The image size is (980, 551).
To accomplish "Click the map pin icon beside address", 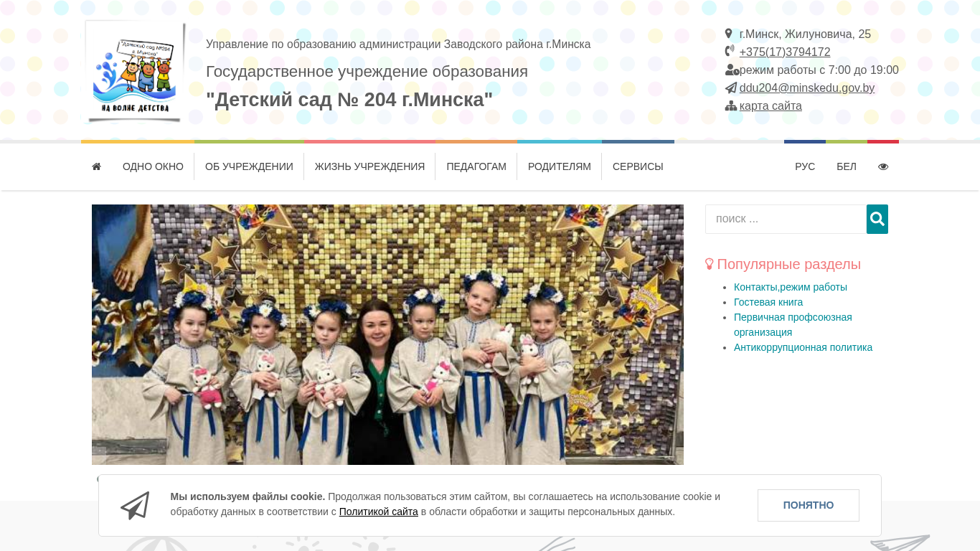I will [729, 34].
